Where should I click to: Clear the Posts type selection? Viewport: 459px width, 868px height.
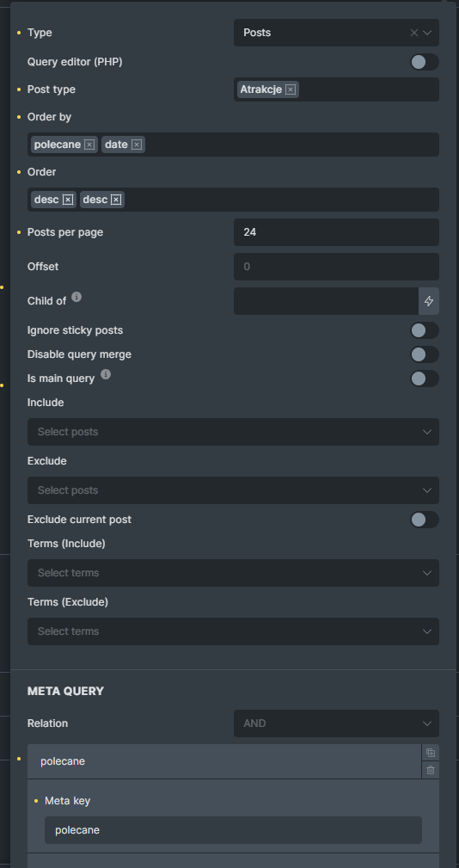[413, 33]
